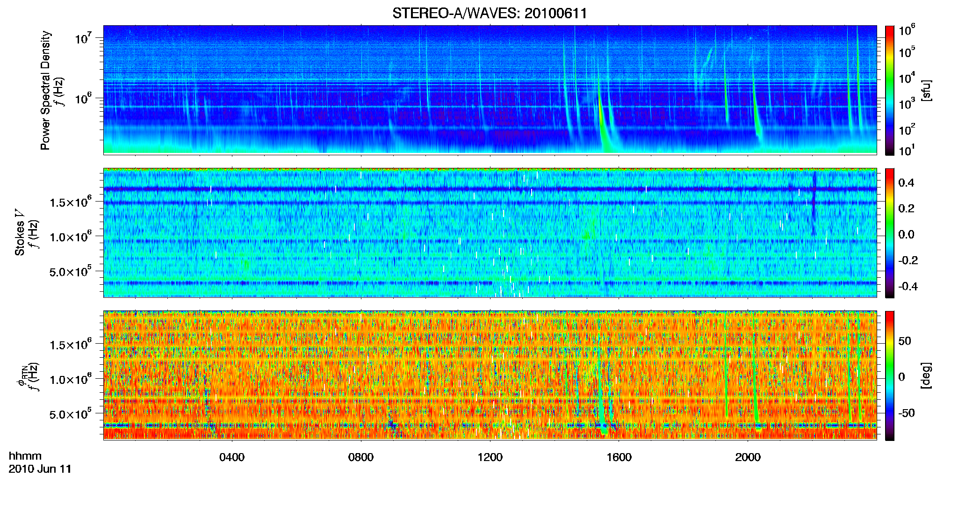The height and width of the screenshot is (505, 980).
Task: Click the 1.5×10^6 tick on the Stokes V axis
Action: (70, 202)
